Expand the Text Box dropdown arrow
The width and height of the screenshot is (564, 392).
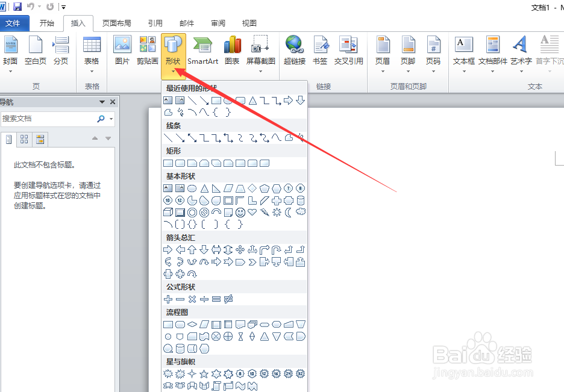tap(464, 72)
